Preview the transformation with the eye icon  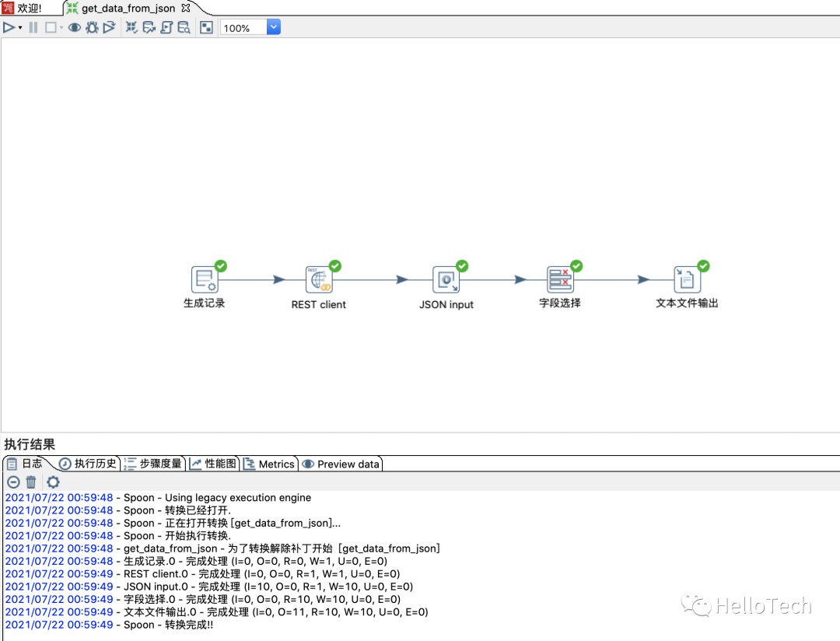coord(75,27)
